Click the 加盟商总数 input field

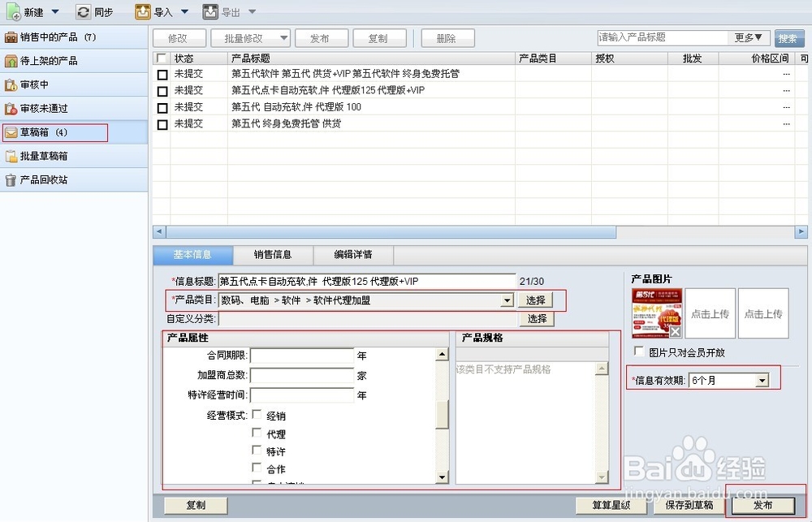coord(302,375)
